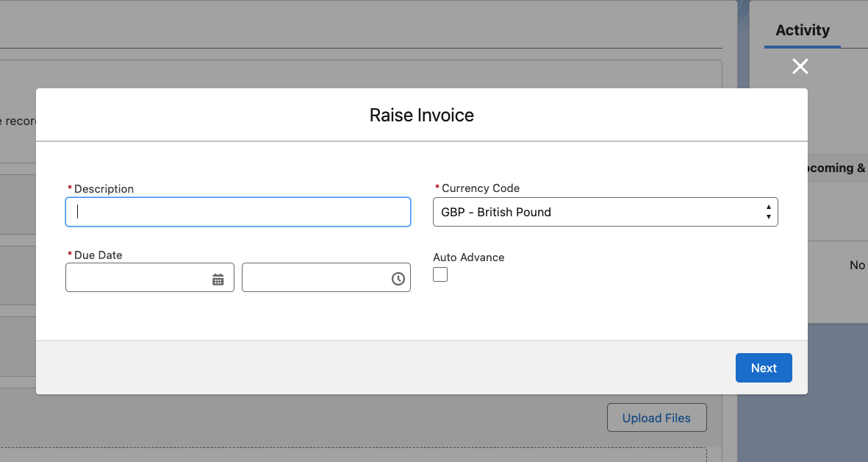Focus the Description text field
The height and width of the screenshot is (462, 868).
coord(238,212)
